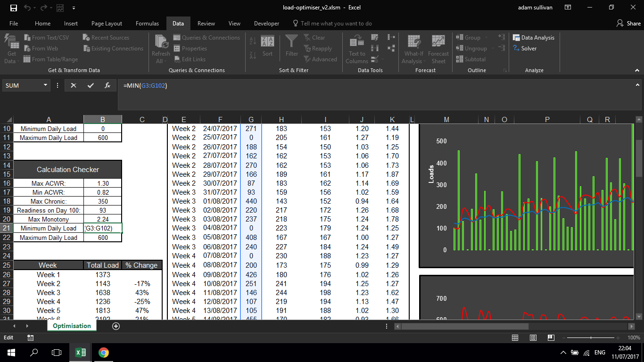Viewport: 644px width, 362px height.
Task: Collapse the ribbon with the chevron
Action: [x=636, y=70]
